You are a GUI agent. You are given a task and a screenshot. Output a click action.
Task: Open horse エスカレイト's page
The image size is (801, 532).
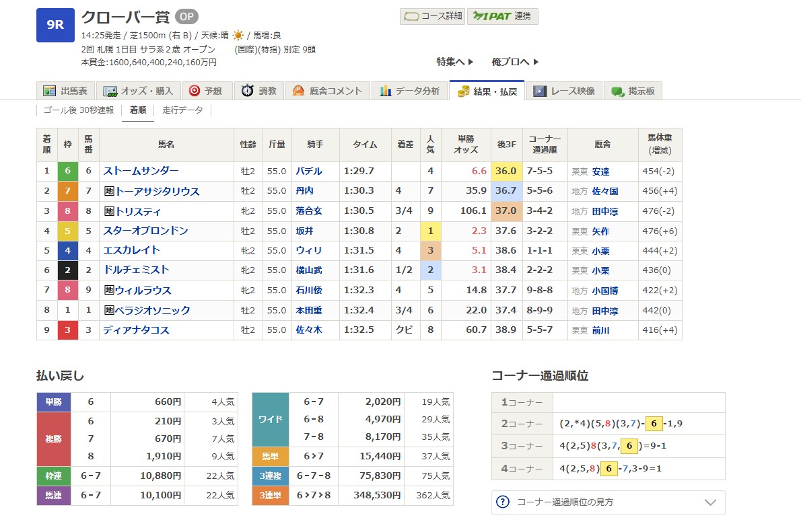click(131, 250)
